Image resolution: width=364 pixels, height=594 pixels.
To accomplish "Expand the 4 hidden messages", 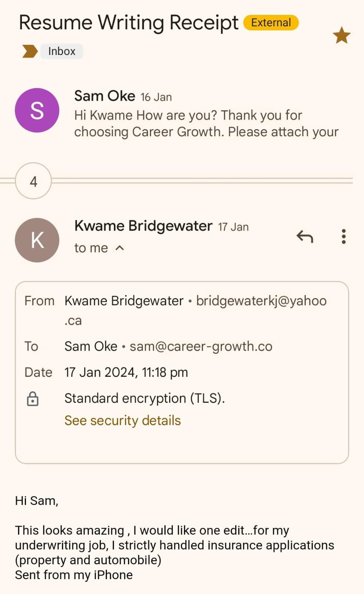I will (33, 181).
